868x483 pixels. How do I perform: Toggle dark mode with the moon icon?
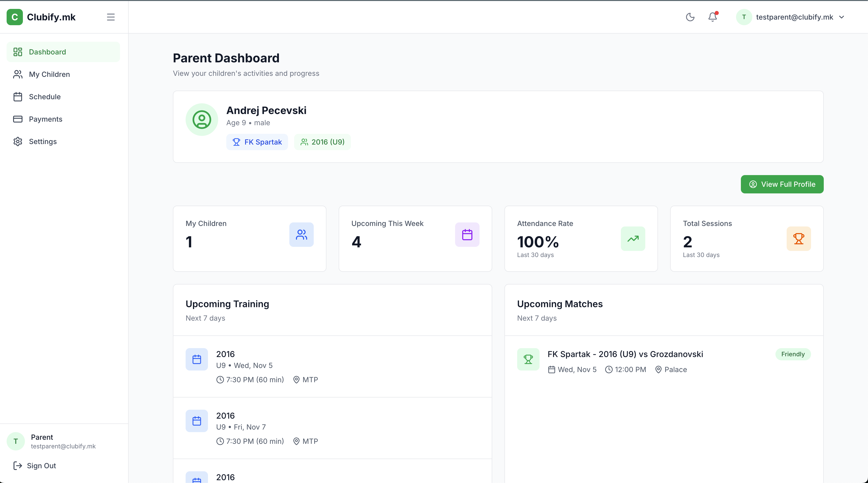(690, 17)
